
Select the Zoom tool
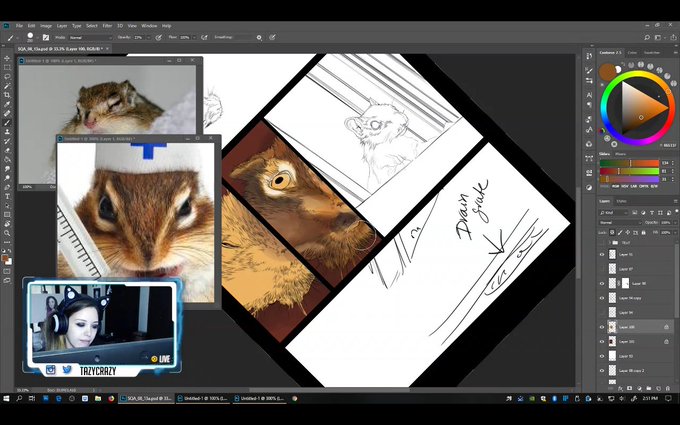(x=7, y=233)
